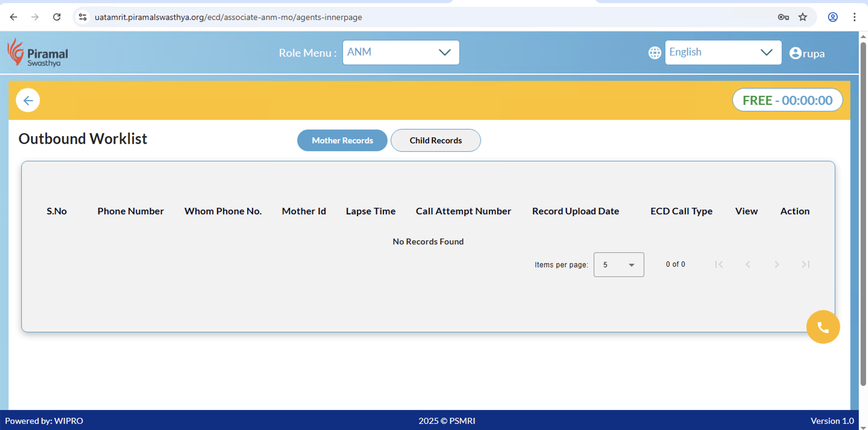The width and height of the screenshot is (868, 430).
Task: Click the page vertical scrollbar
Action: click(x=863, y=214)
